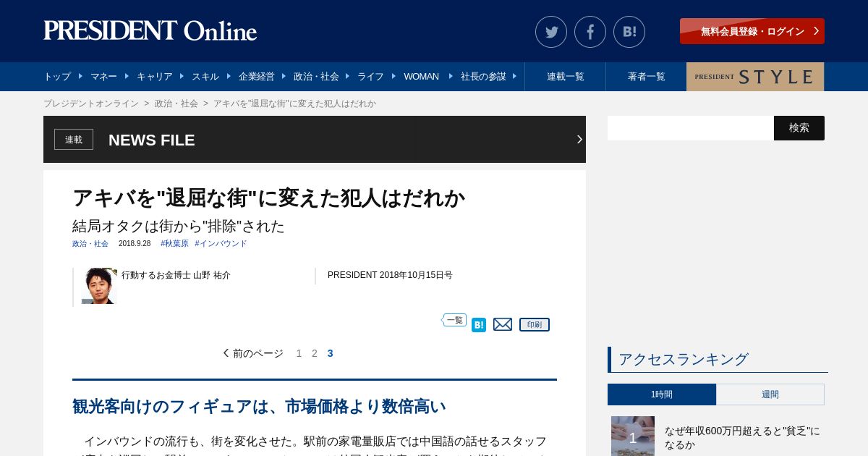Click the blue Hatena bookmark icon near print

coord(479,325)
